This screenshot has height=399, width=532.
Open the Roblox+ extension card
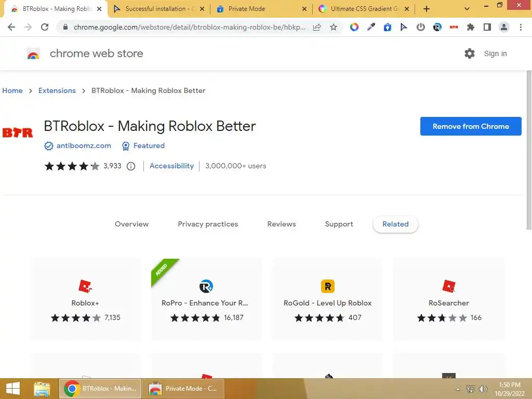(x=85, y=300)
